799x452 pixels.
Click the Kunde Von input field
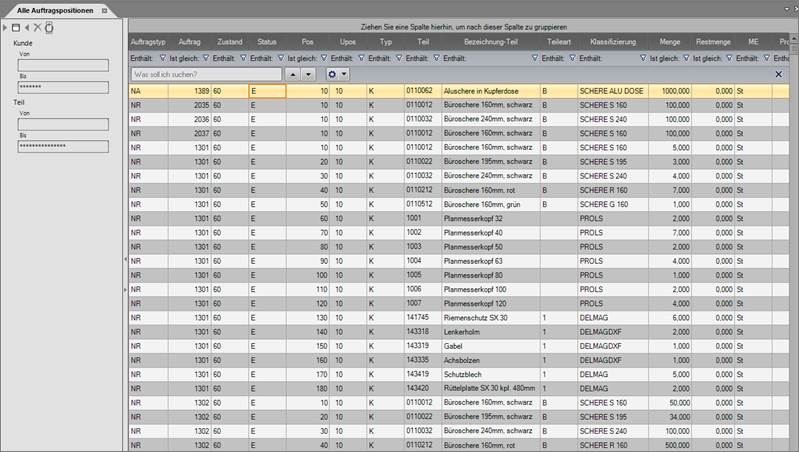pyautogui.click(x=63, y=65)
